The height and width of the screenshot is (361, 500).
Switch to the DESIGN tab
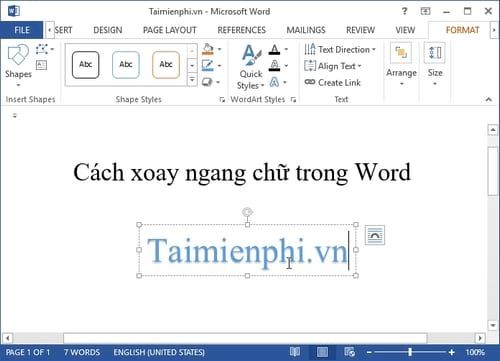click(x=108, y=30)
